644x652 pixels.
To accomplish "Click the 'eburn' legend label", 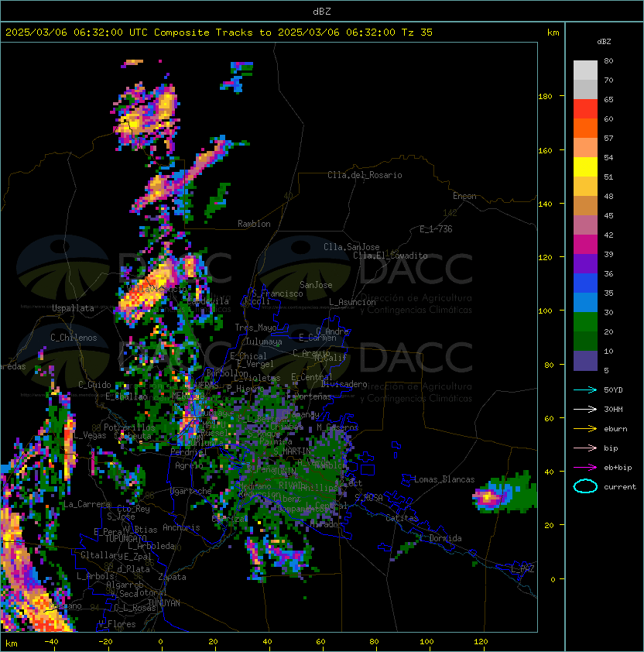I will pyautogui.click(x=615, y=429).
